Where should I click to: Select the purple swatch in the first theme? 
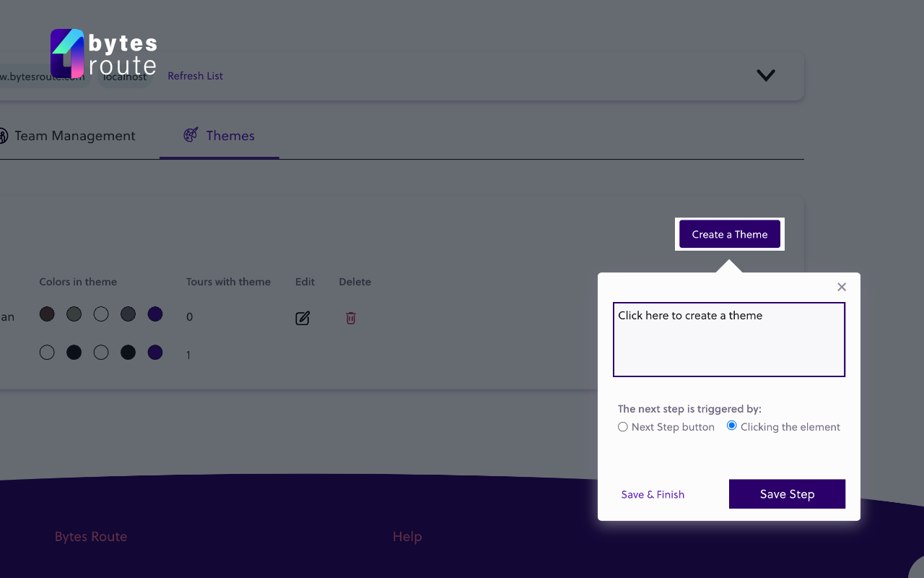tap(154, 314)
